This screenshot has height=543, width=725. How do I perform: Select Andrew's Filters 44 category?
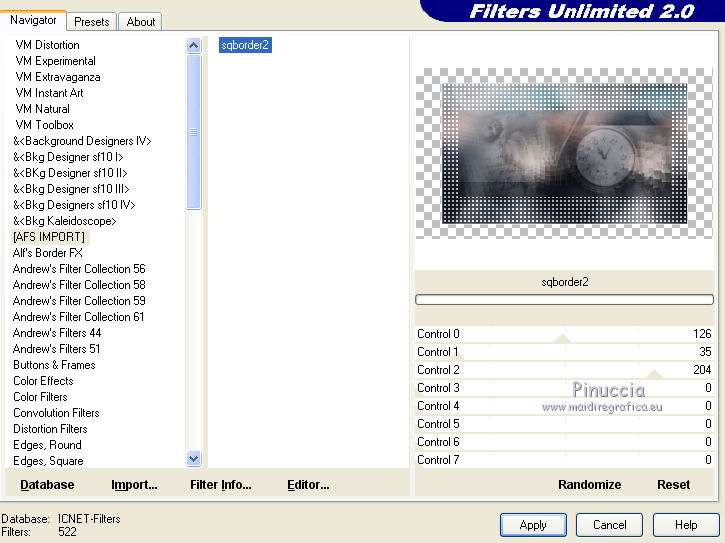pyautogui.click(x=57, y=333)
